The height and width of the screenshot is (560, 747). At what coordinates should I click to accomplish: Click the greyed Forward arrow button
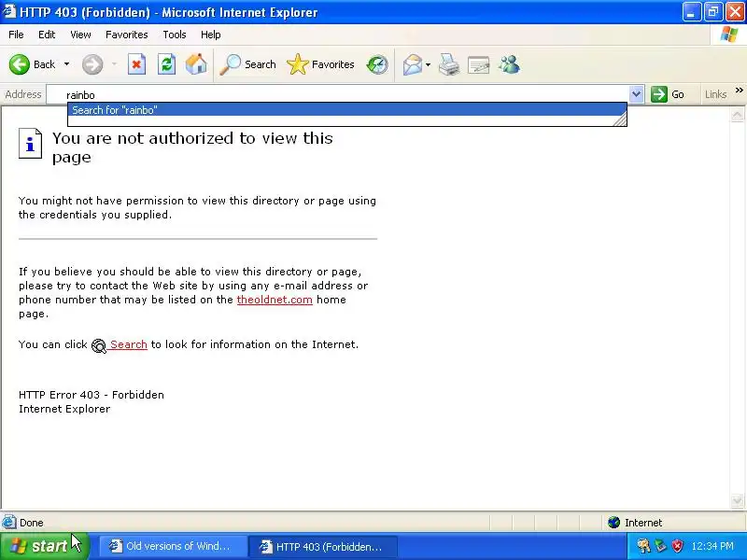(x=92, y=64)
